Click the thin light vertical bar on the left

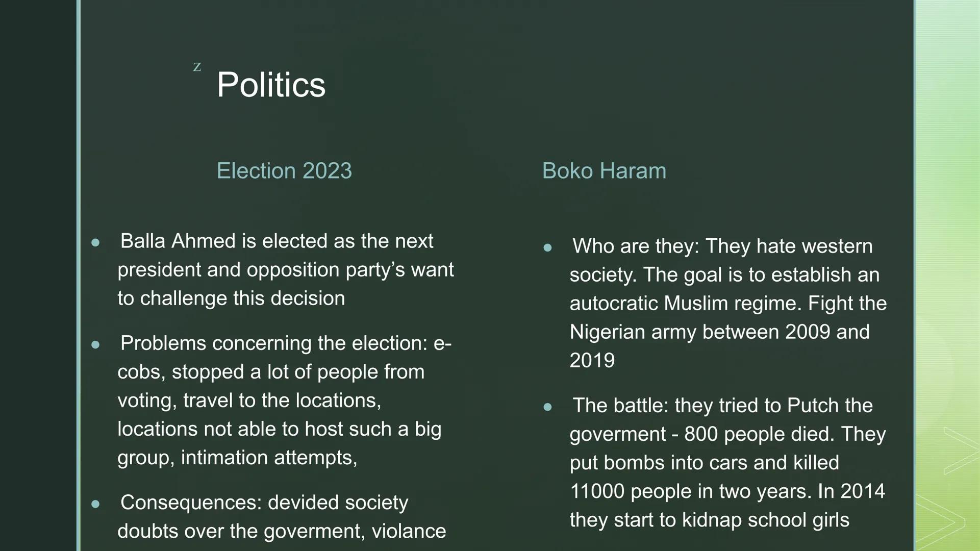point(79,275)
